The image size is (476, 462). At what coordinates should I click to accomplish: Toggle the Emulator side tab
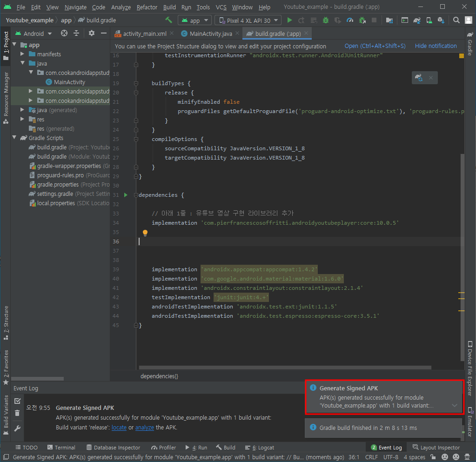pos(470,422)
